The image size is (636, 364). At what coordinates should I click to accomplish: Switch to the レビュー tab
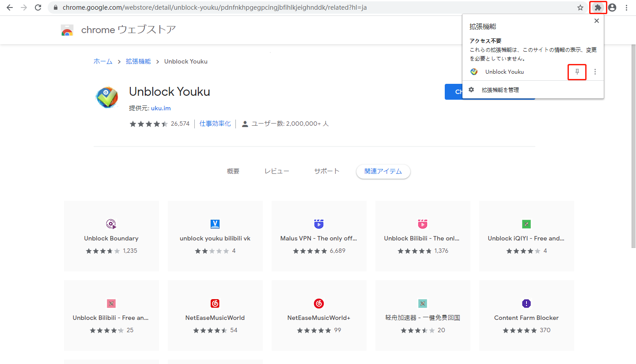[x=277, y=171]
